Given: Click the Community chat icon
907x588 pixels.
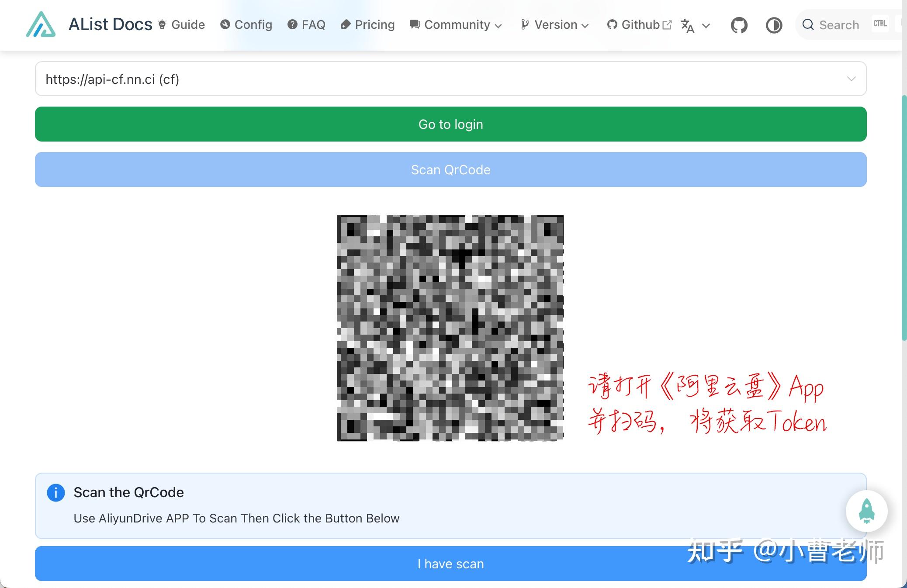Looking at the screenshot, I should click(x=415, y=24).
